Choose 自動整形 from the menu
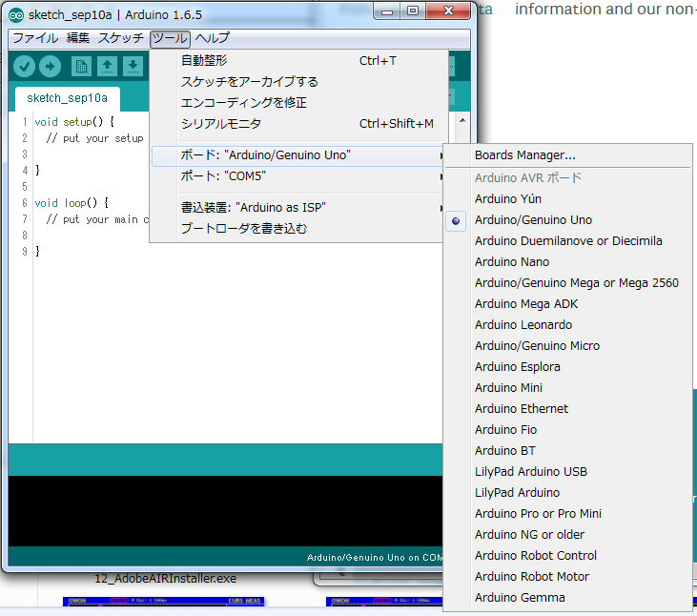Screen dimensions: 697x616 pos(297,61)
